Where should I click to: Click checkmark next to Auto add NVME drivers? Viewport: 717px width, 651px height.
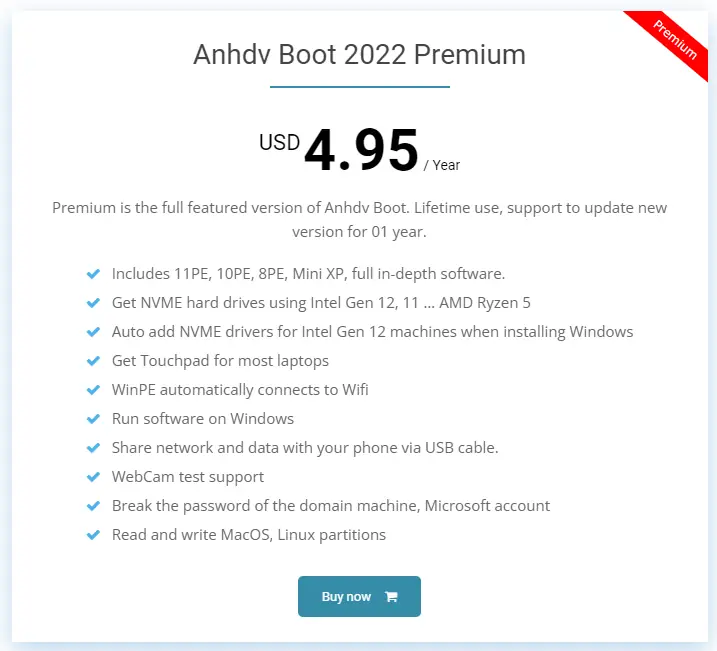[x=93, y=331]
